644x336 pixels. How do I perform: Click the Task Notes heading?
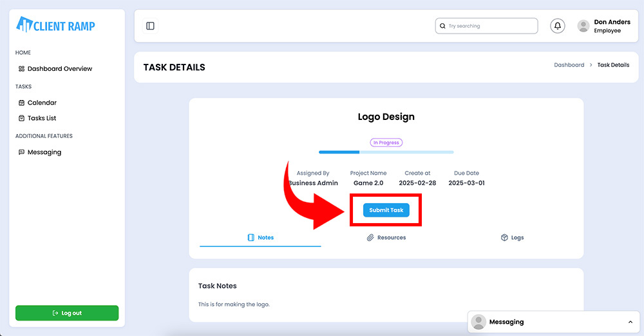[x=217, y=286]
